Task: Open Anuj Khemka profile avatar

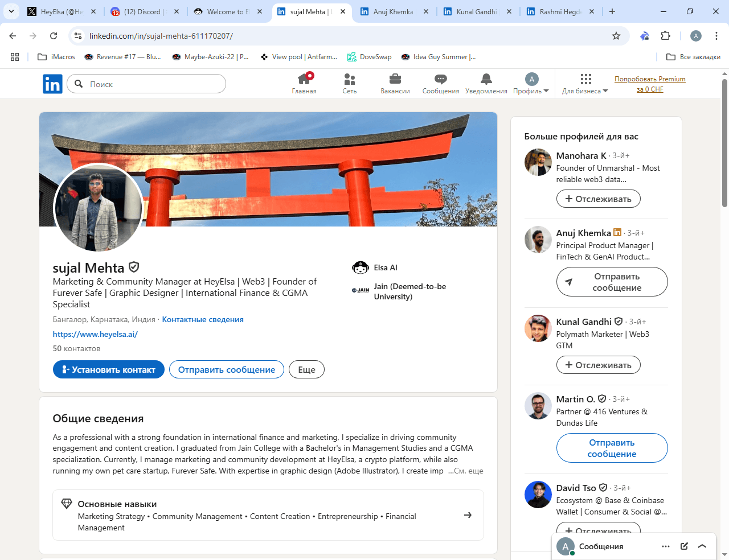Action: [538, 240]
